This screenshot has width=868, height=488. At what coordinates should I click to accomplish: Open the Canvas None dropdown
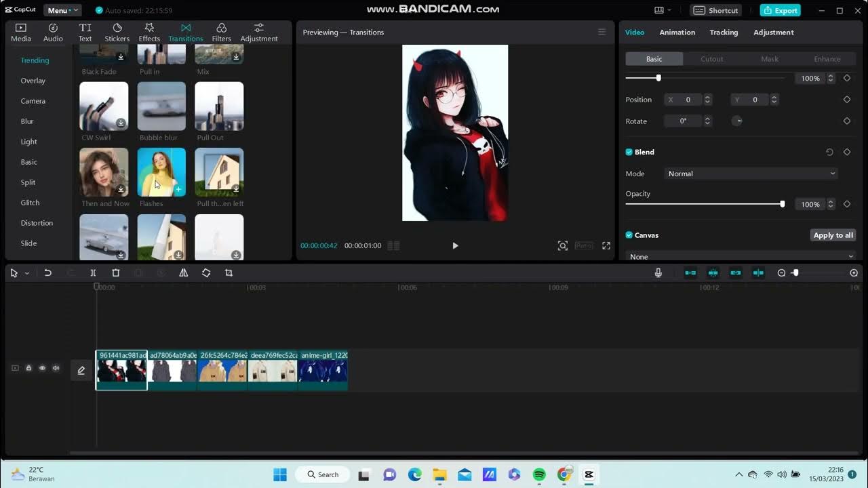click(x=741, y=256)
